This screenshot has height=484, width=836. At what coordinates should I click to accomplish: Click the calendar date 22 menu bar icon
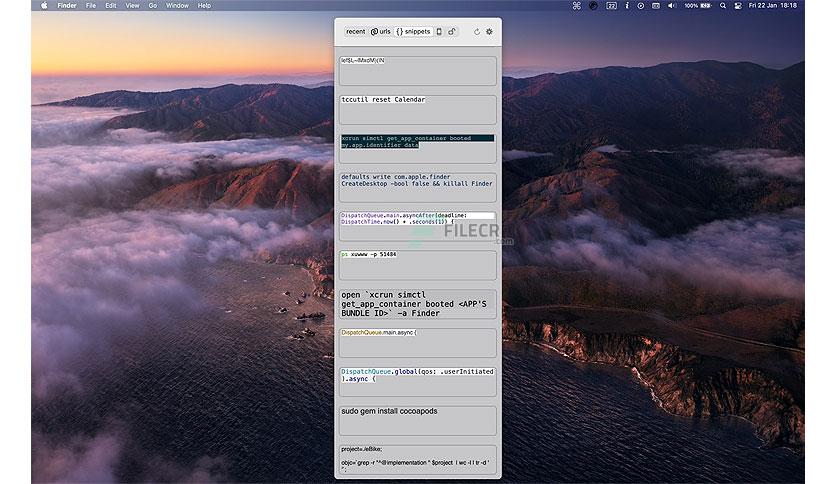611,5
